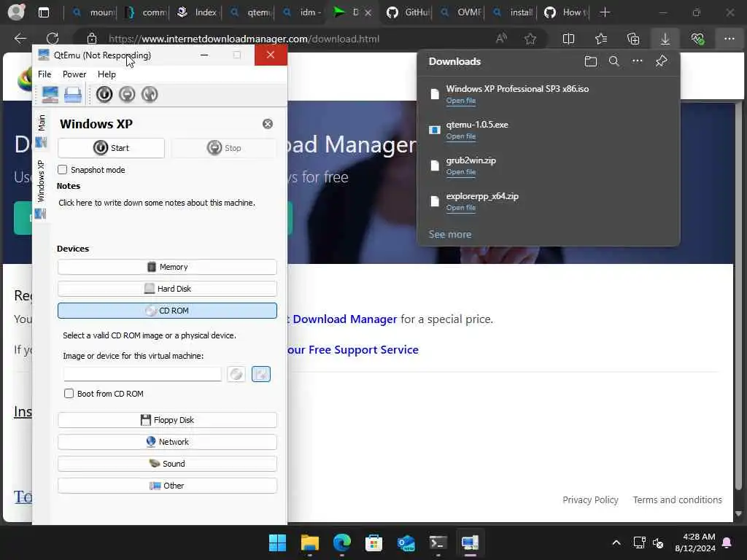
Task: Close the Windows XP machine tab with the X icon
Action: (x=268, y=124)
